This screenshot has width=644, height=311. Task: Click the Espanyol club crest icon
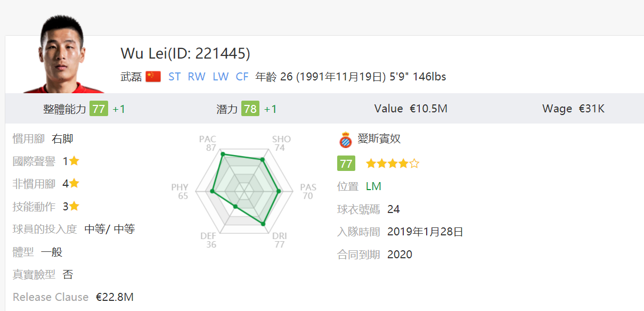pos(345,140)
